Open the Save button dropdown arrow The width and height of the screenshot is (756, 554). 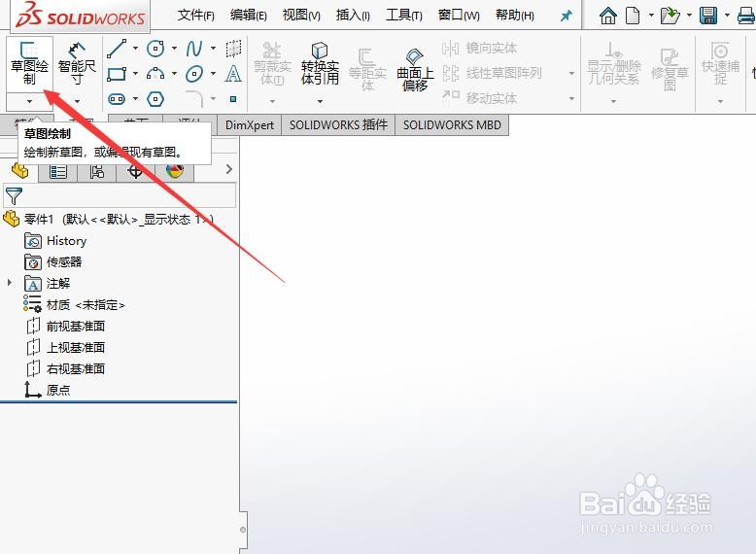727,16
